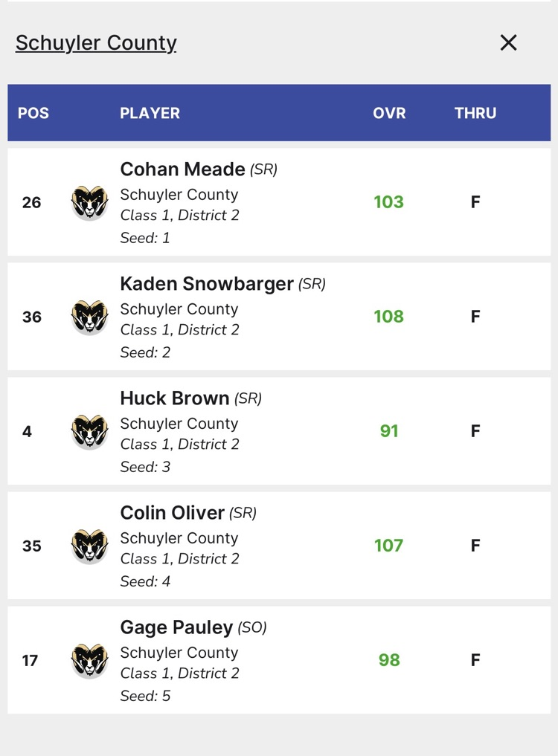Click the ram logo beside Kaden Snowbarger

[x=89, y=317]
